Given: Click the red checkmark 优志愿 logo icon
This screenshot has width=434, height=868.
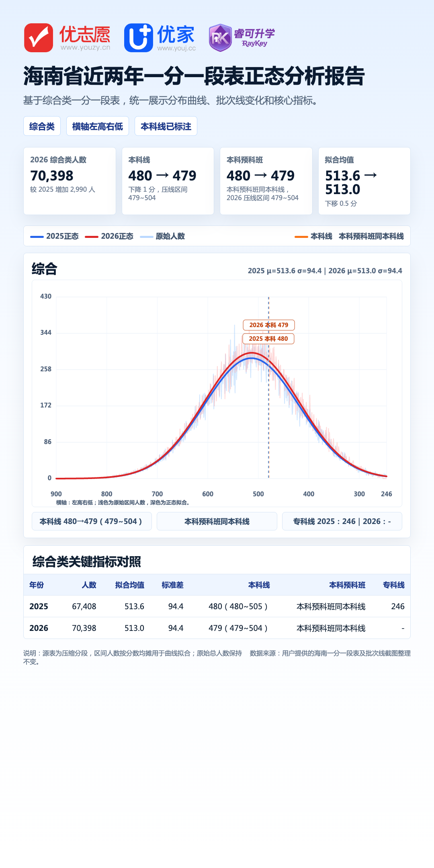Looking at the screenshot, I should coord(39,38).
